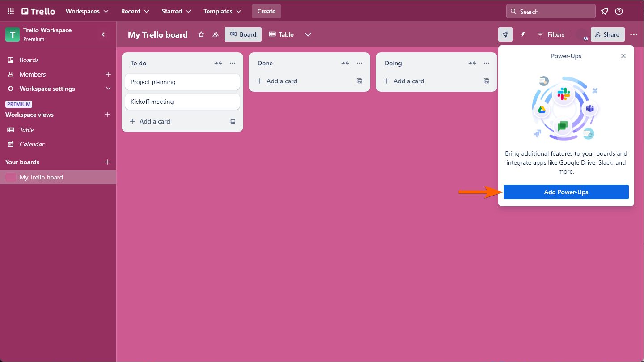Collapse the Doing list
The width and height of the screenshot is (644, 362).
pyautogui.click(x=472, y=63)
